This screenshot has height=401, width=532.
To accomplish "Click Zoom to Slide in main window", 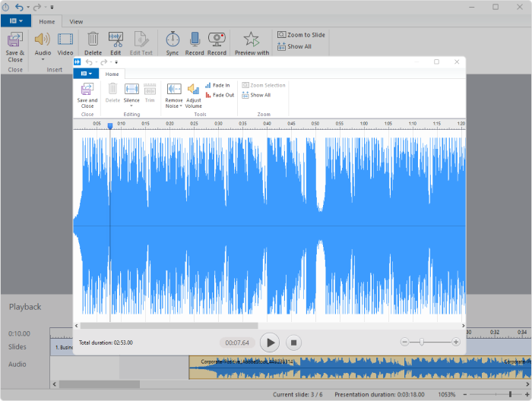I will 301,35.
